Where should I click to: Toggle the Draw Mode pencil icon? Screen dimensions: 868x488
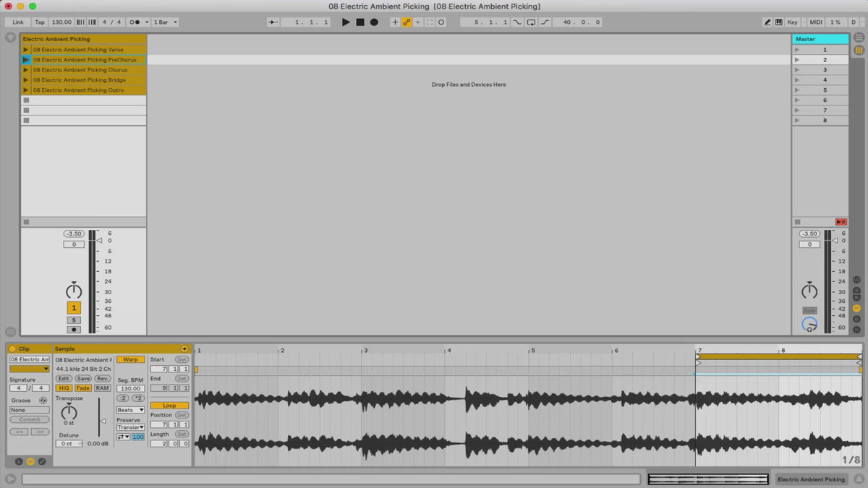(x=767, y=22)
